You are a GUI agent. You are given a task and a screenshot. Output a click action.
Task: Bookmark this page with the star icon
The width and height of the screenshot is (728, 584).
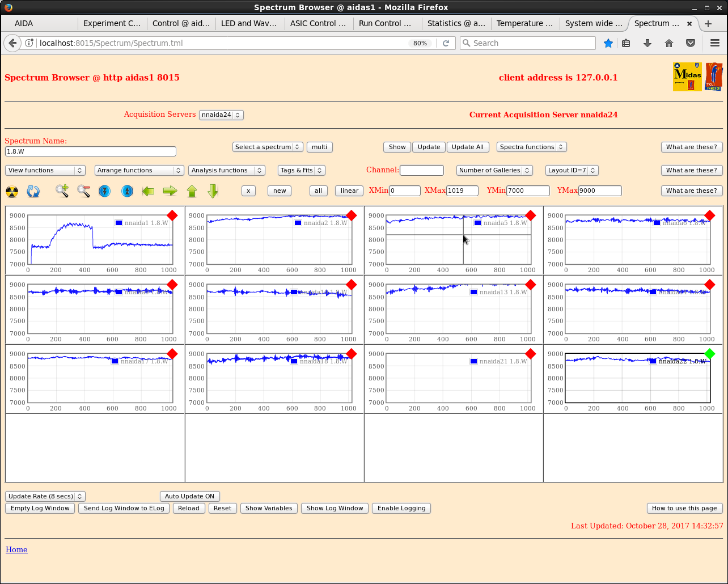pos(608,43)
